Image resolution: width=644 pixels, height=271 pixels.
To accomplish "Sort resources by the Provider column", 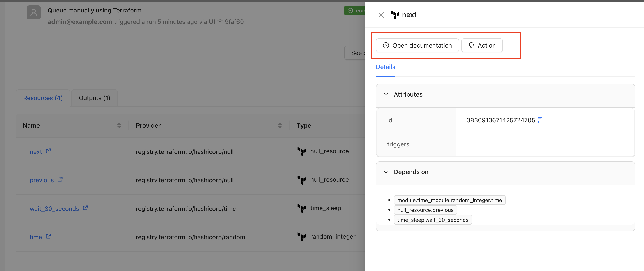I will pos(280,125).
